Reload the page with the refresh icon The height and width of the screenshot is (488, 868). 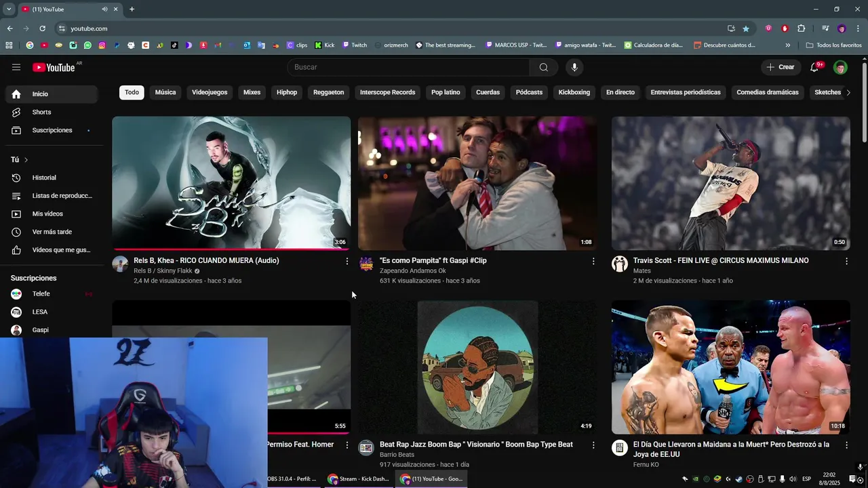[x=42, y=28]
